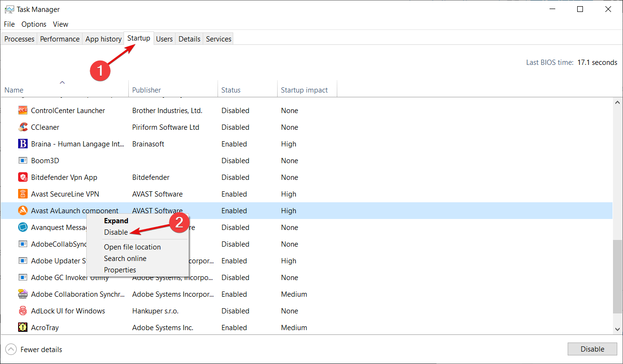The height and width of the screenshot is (364, 623).
Task: Open the Options menu
Action: coord(34,24)
